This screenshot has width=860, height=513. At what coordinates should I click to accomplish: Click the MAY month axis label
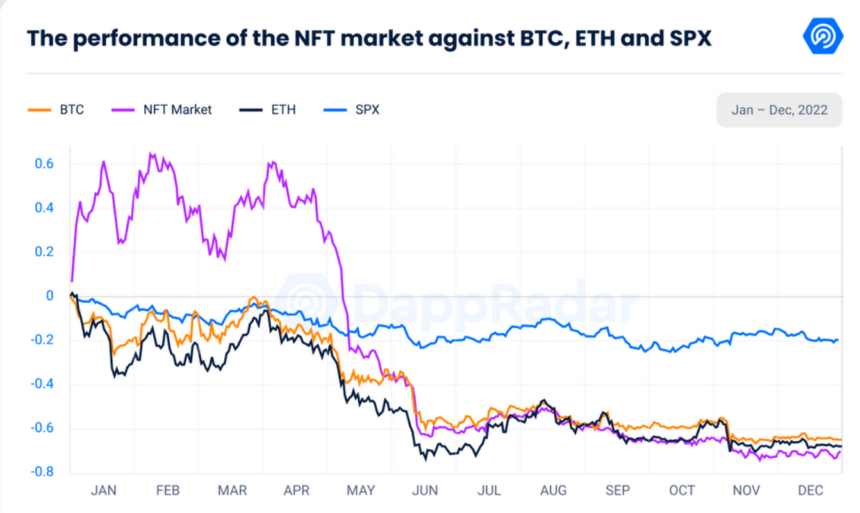click(x=361, y=490)
